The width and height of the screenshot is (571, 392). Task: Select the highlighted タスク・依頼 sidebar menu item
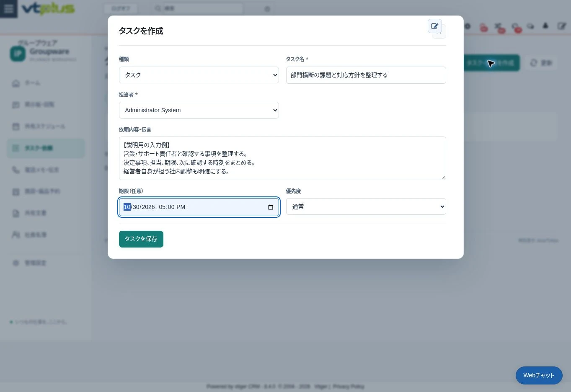coord(46,148)
